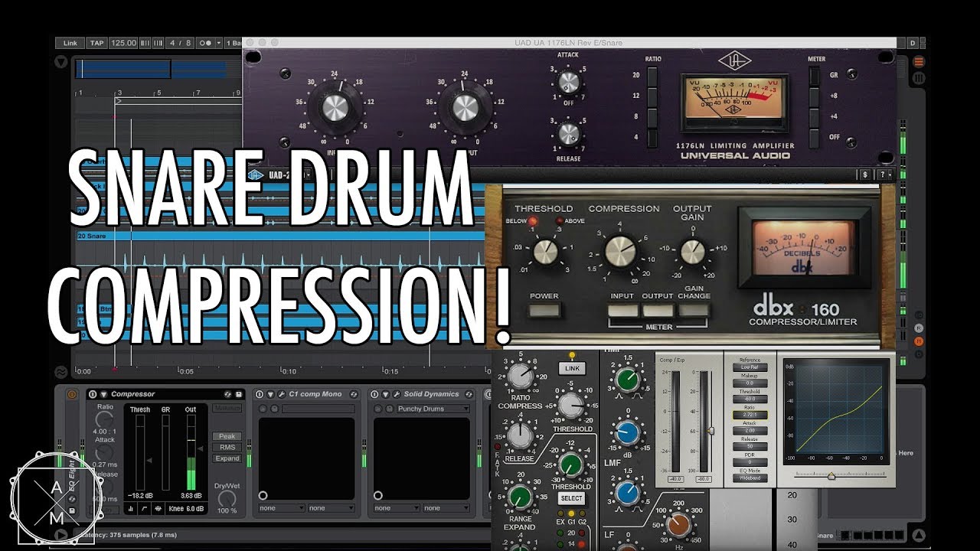Click the LINK button on channel strip
Image resolution: width=980 pixels, height=551 pixels.
572,368
